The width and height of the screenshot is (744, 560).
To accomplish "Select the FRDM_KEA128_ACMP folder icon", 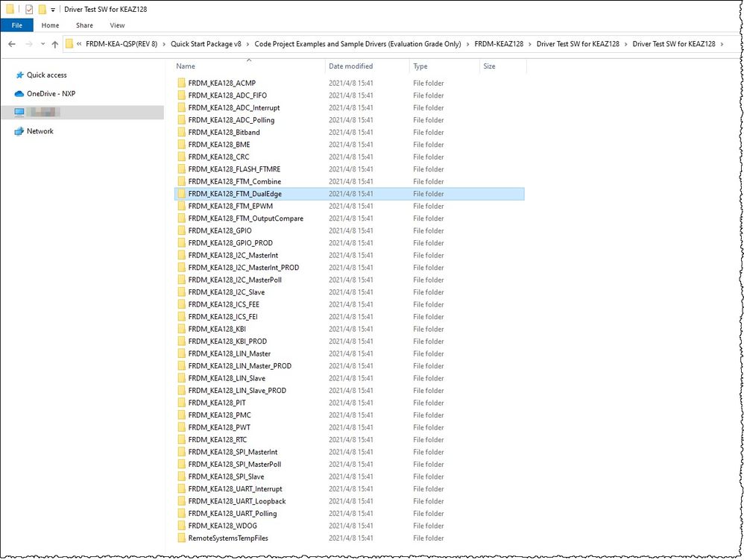I will tap(182, 83).
